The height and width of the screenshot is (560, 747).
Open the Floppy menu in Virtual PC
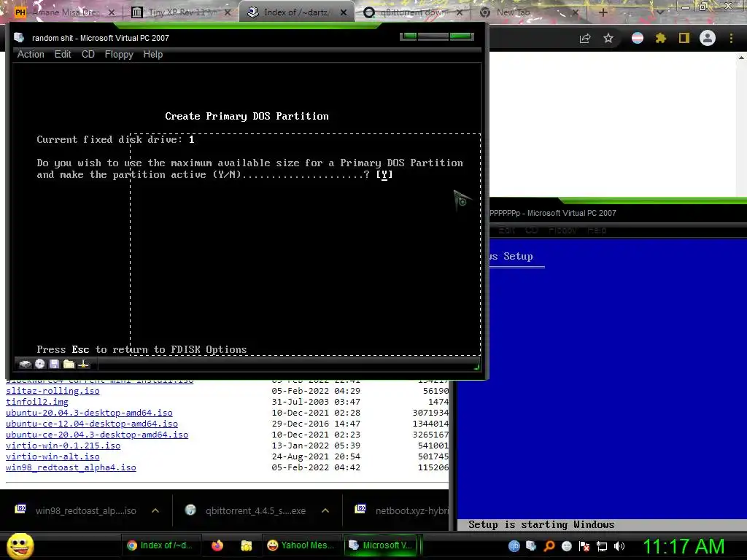(119, 54)
